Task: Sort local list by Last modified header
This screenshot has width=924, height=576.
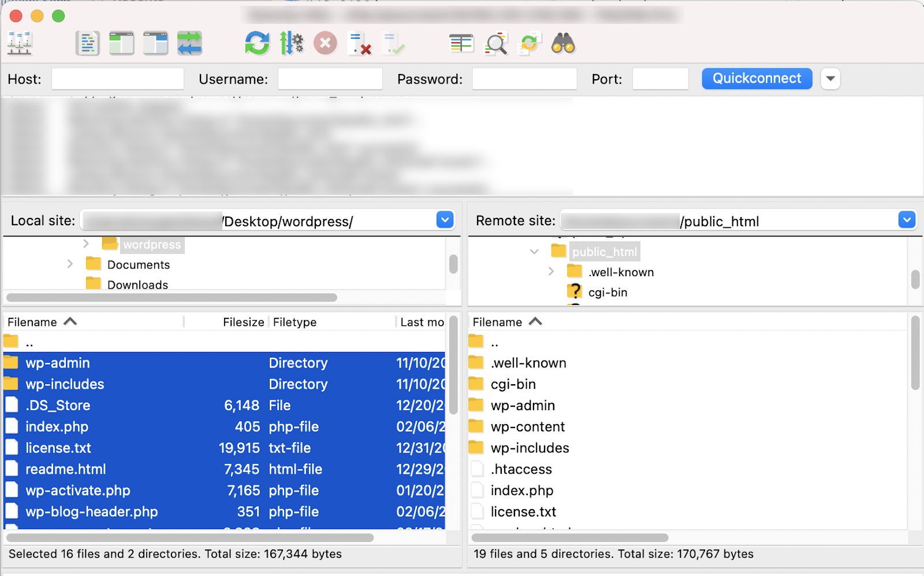Action: tap(422, 322)
